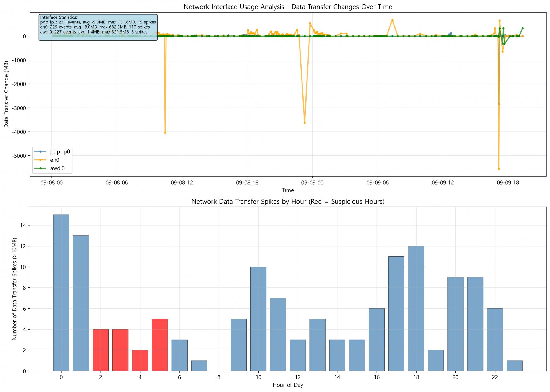Image resolution: width=550 pixels, height=392 pixels.
Task: Click the hour 23 bar
Action: pyautogui.click(x=514, y=366)
